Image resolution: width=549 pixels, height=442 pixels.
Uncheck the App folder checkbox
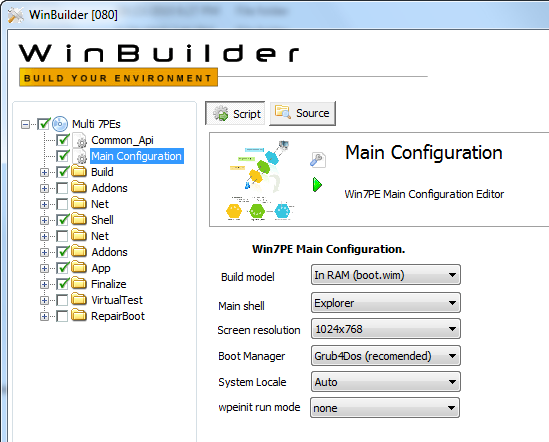pos(63,268)
